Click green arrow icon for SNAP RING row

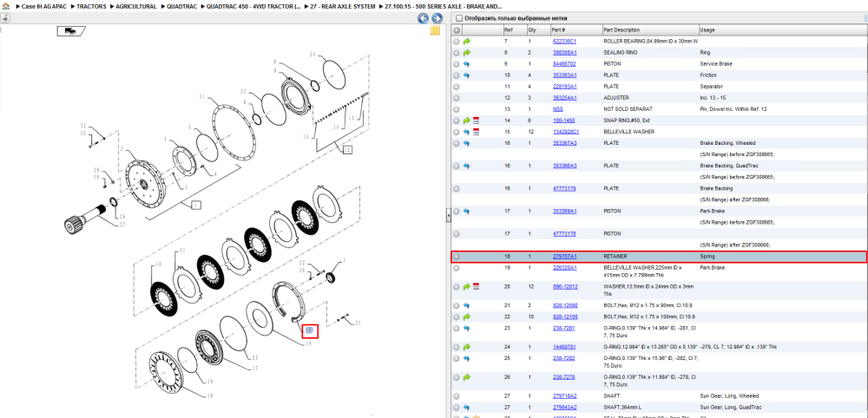click(467, 121)
